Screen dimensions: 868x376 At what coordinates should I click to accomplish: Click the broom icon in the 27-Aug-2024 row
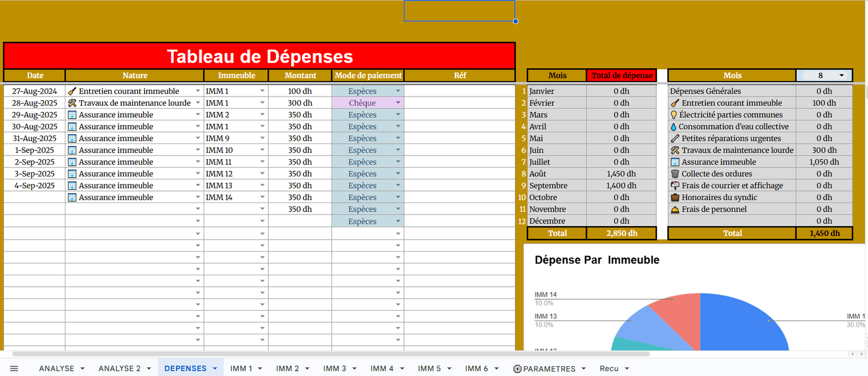coord(72,91)
